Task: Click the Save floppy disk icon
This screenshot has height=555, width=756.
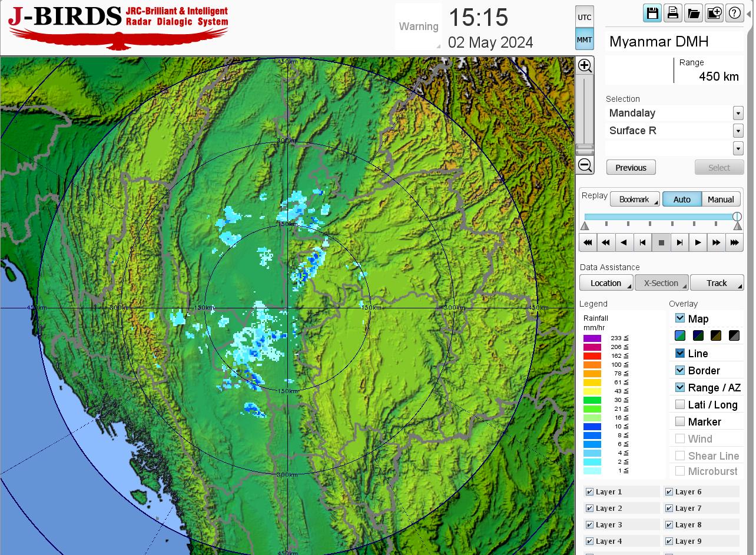Action: 652,13
